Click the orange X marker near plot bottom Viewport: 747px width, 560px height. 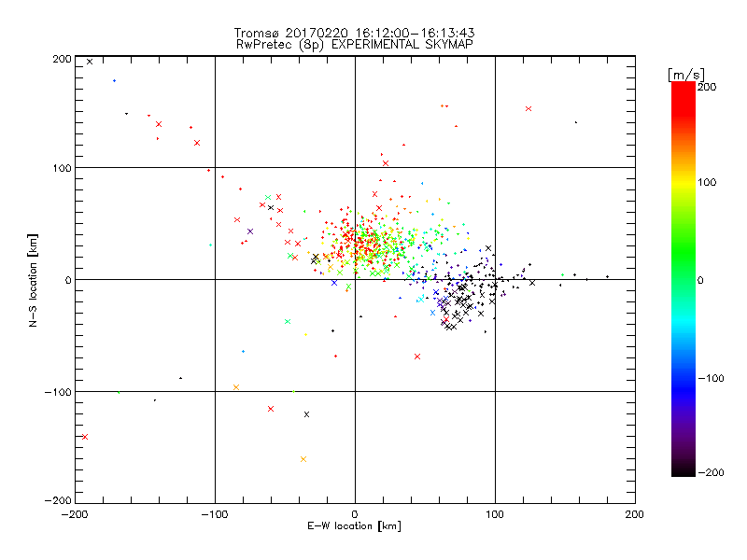coord(303,459)
